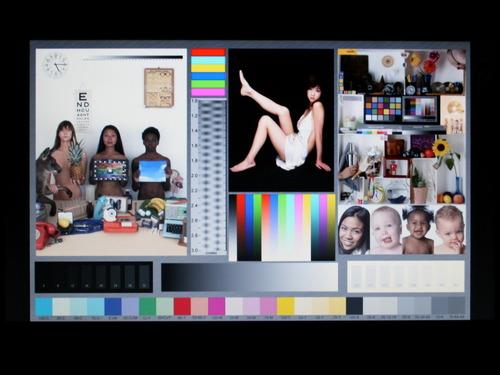500x375 pixels.
Task: Click the bright red swatch in bottom row
Action: point(182,306)
